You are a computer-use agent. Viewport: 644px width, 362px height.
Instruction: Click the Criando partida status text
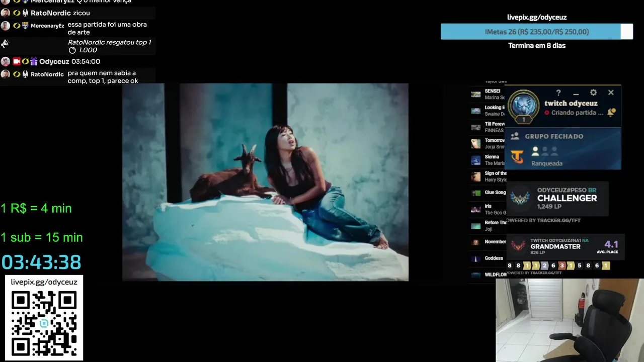(x=577, y=113)
